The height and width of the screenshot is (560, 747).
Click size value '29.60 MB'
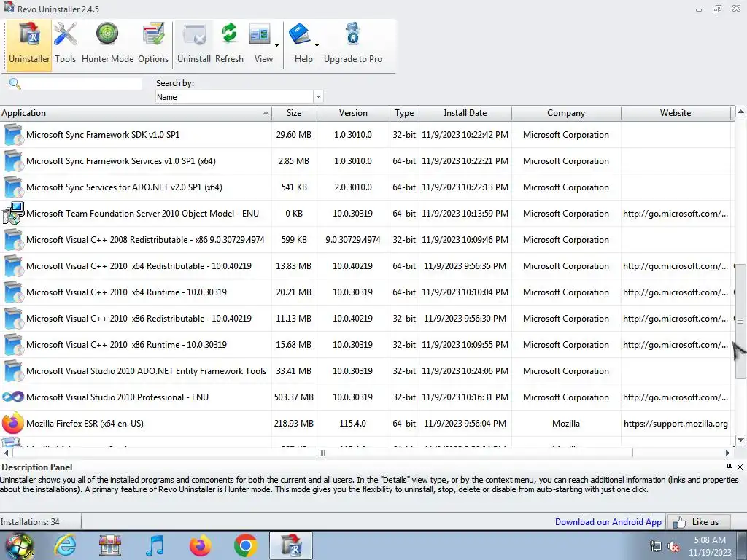(x=293, y=135)
